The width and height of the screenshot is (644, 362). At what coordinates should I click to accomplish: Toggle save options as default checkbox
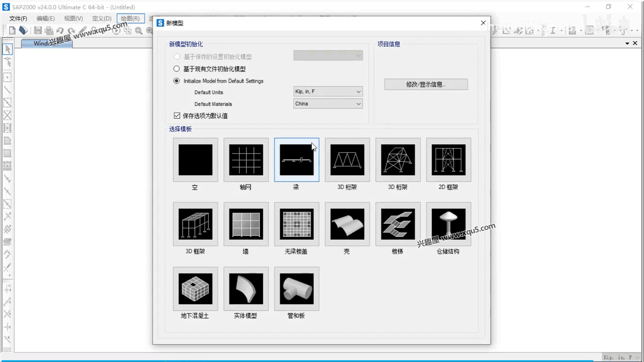[177, 116]
